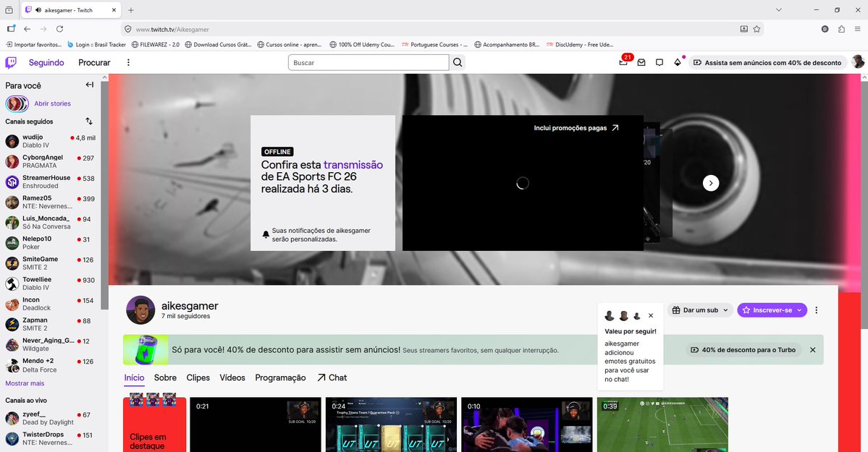Open the Abrir stories link

tap(53, 103)
